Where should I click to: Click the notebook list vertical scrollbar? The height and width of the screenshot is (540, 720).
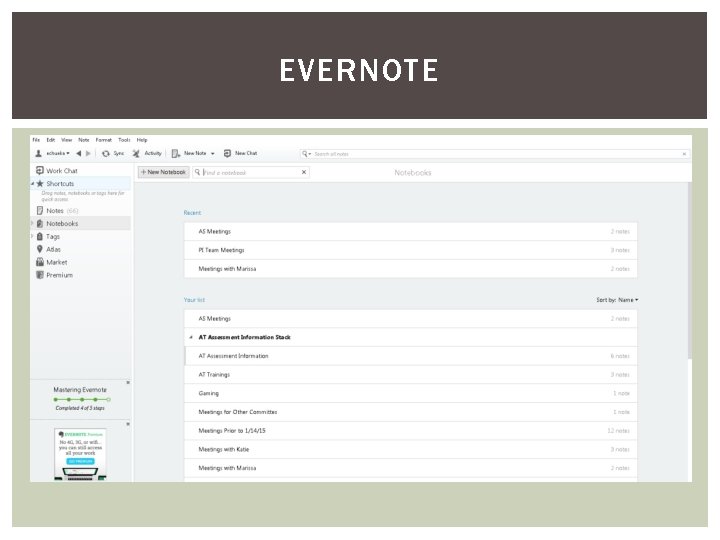(x=689, y=271)
